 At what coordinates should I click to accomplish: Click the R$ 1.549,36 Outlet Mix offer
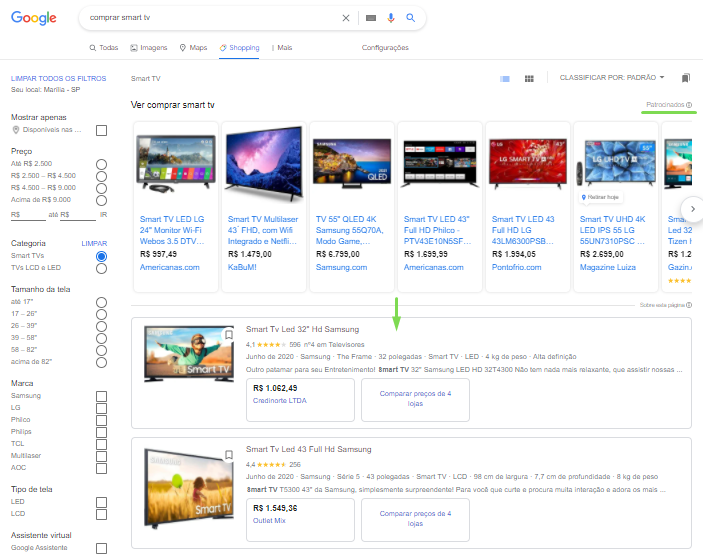pyautogui.click(x=300, y=520)
